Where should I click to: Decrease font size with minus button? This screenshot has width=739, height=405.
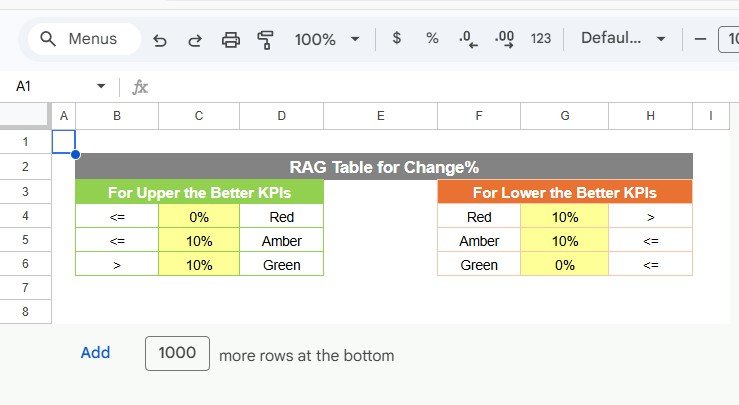coord(700,39)
